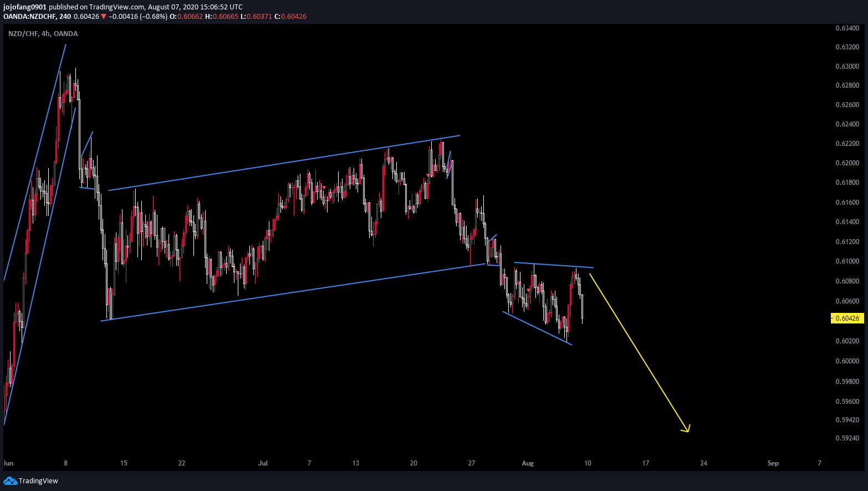The height and width of the screenshot is (491, 868).
Task: Click the 27 date axis label
Action: pos(472,463)
